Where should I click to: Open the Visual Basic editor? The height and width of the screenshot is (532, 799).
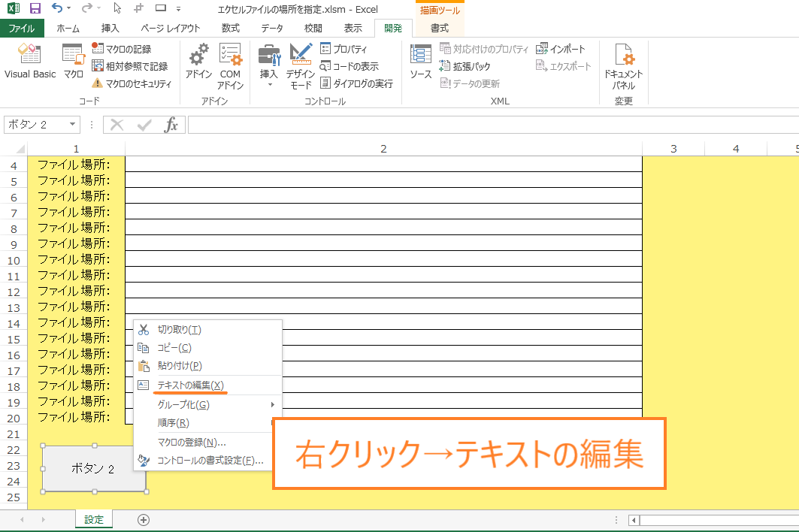coord(29,61)
